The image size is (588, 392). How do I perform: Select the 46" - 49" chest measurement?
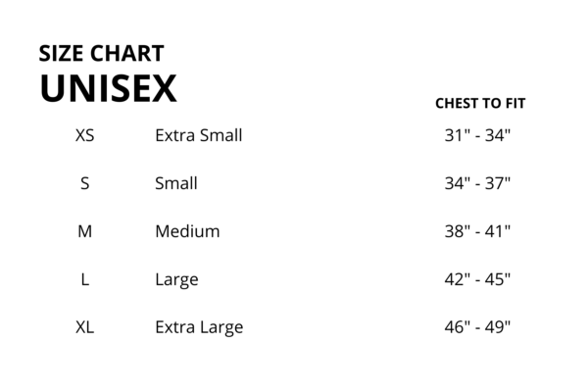477,327
